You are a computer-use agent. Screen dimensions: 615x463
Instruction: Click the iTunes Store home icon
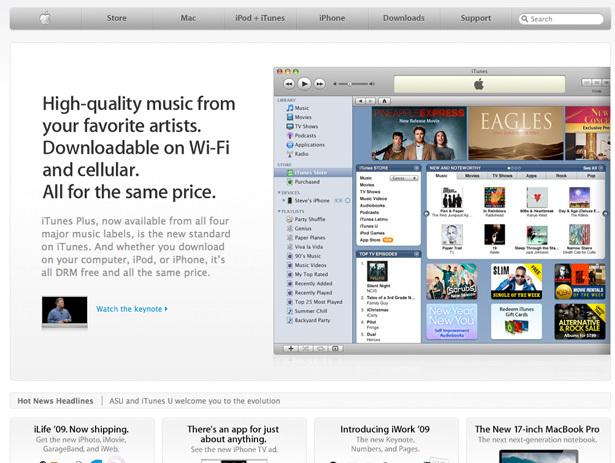click(x=384, y=101)
